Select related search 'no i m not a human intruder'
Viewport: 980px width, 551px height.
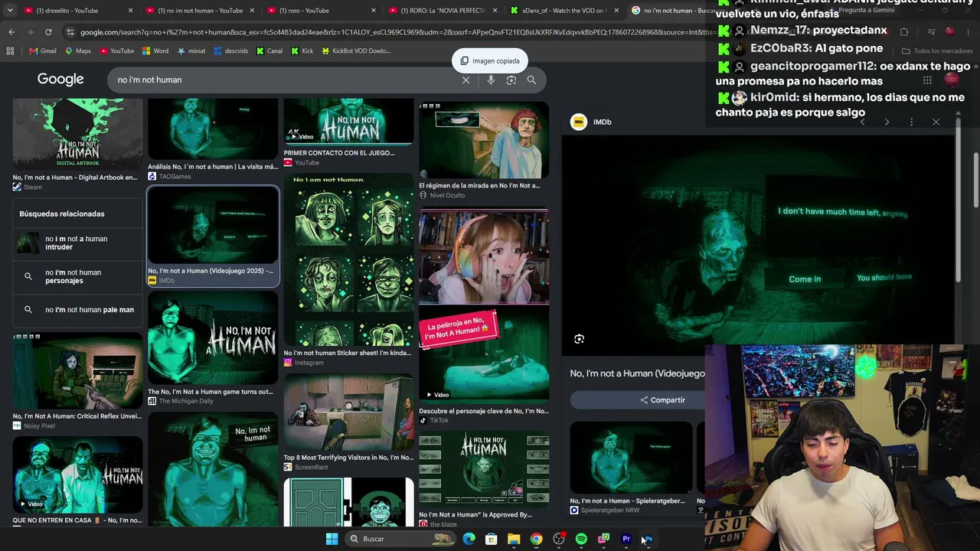click(77, 243)
